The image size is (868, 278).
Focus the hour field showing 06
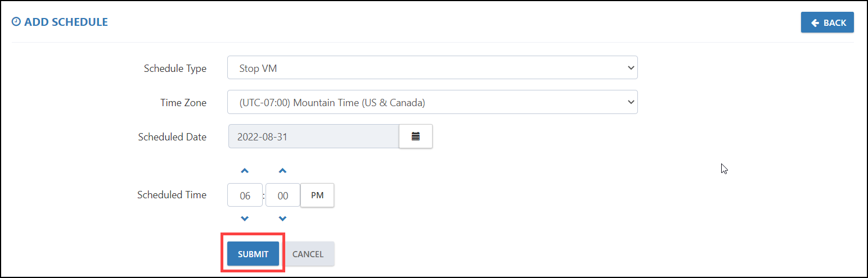(x=245, y=195)
